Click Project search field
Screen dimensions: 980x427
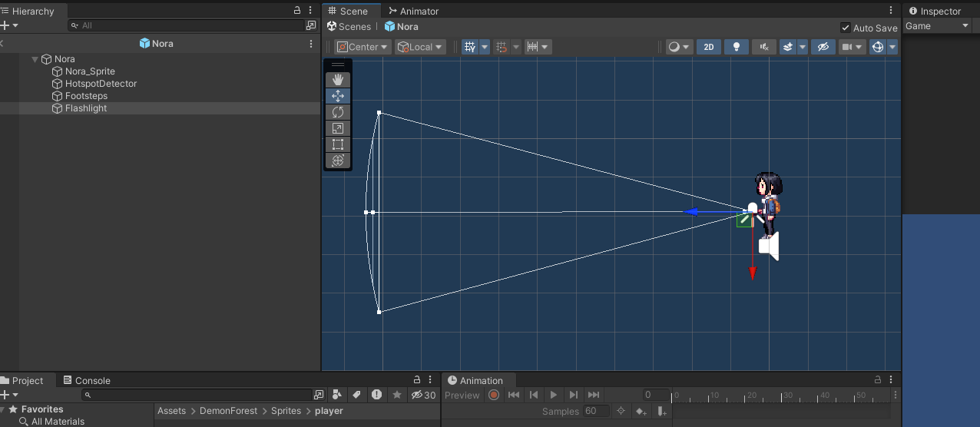[x=197, y=395]
